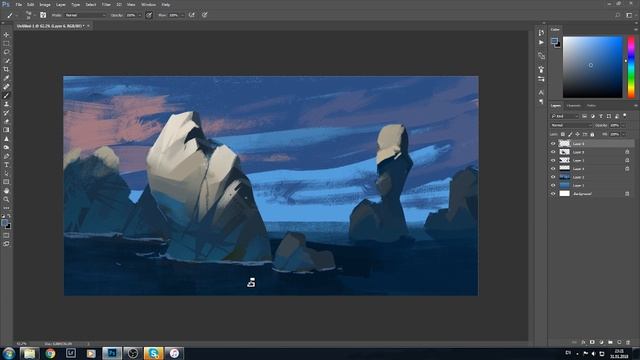Image resolution: width=640 pixels, height=360 pixels.
Task: Select the Lasso tool
Action: (6, 52)
